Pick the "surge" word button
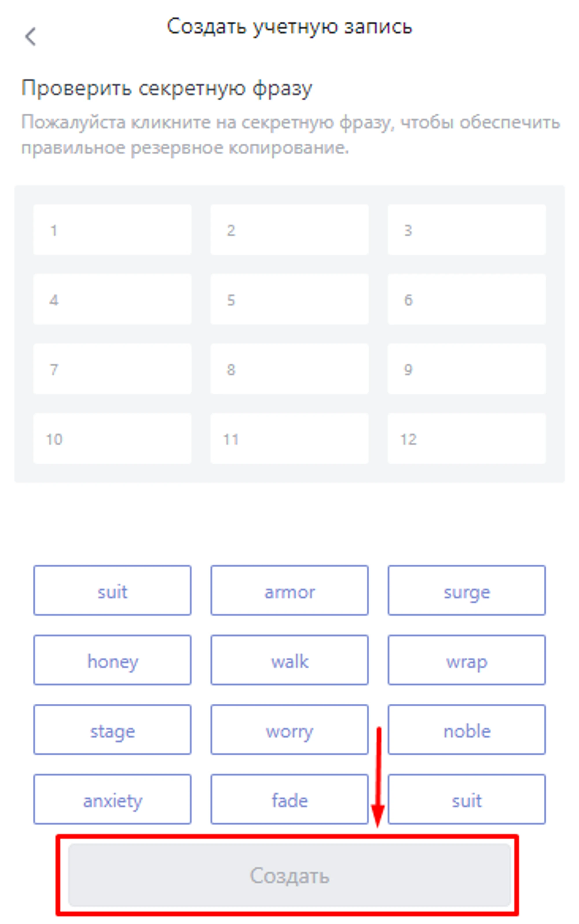 [466, 592]
